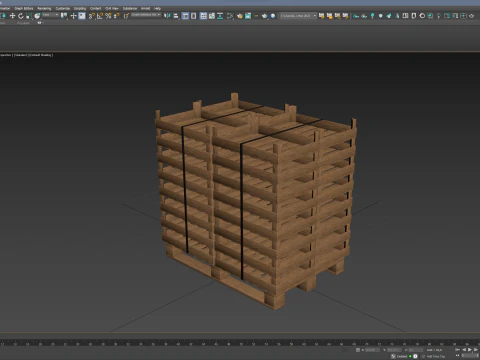Image resolution: width=480 pixels, height=360 pixels.
Task: Open the Help menu
Action: pyautogui.click(x=157, y=8)
